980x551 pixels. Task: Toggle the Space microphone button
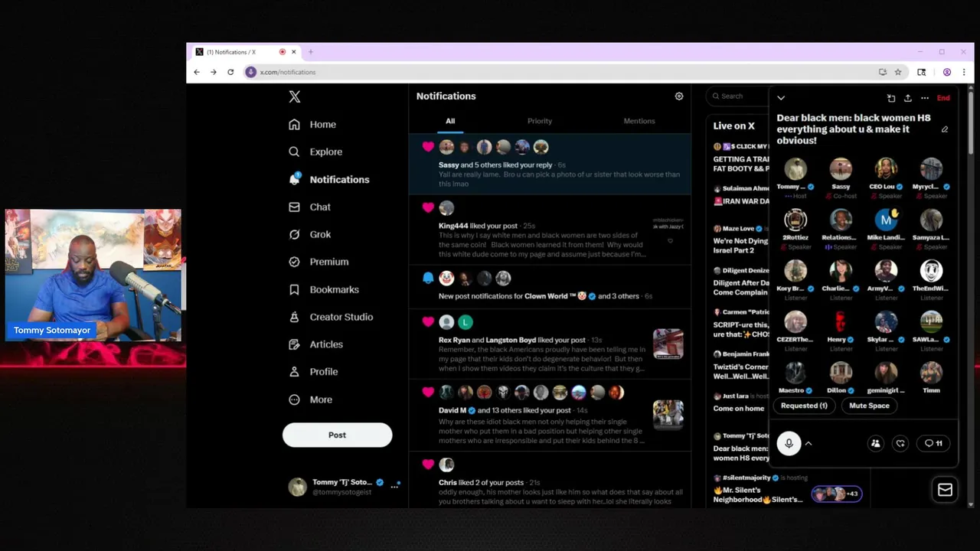point(789,443)
